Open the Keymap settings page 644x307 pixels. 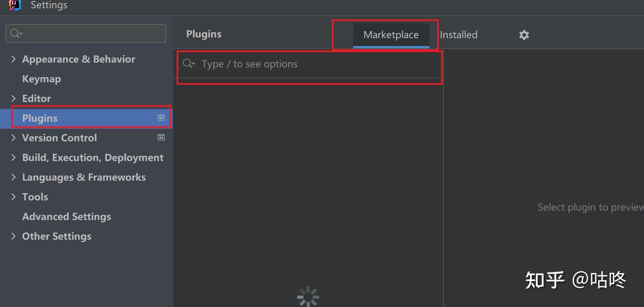click(x=41, y=79)
